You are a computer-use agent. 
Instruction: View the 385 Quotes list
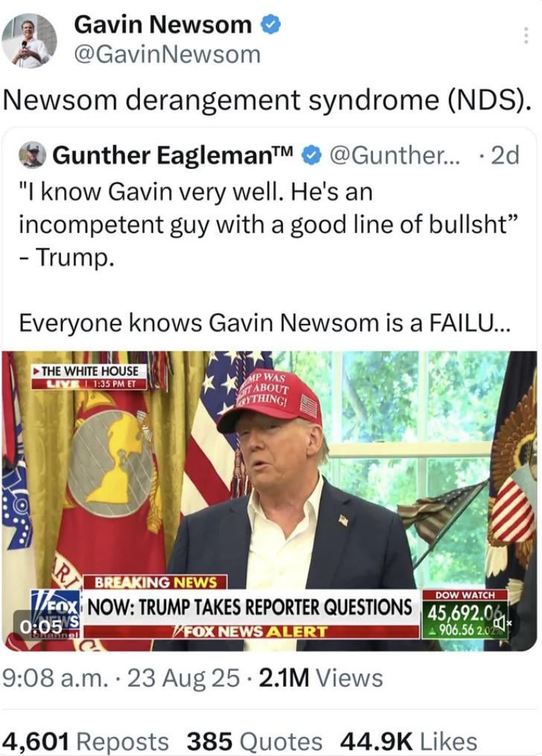click(255, 741)
